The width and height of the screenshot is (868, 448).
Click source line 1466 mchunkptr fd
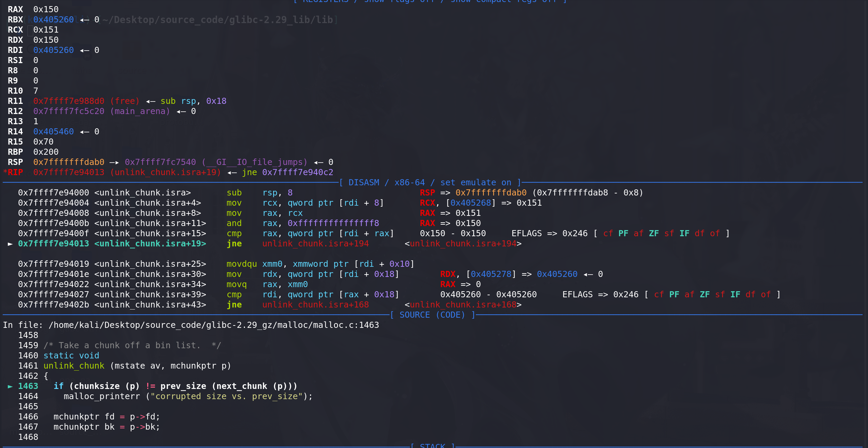(107, 417)
